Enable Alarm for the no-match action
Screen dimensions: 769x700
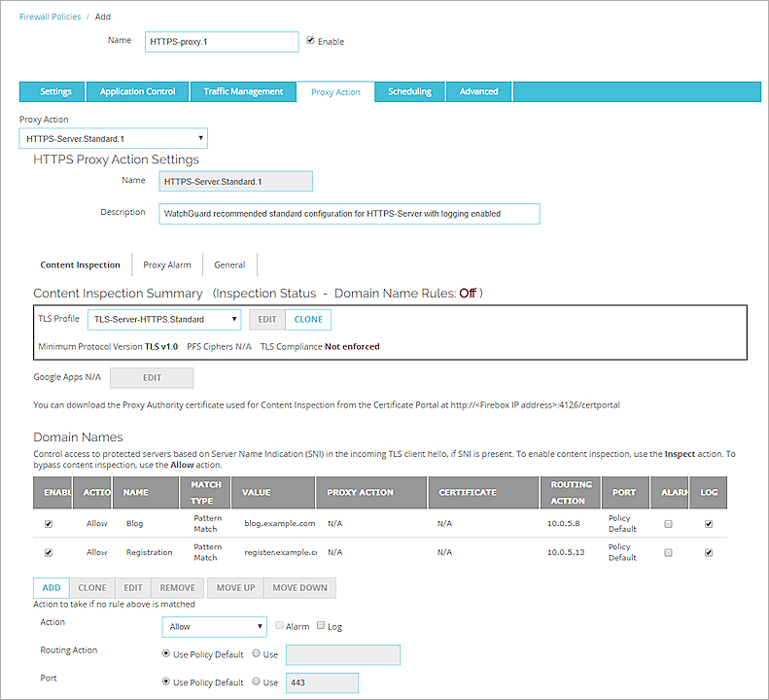[x=279, y=626]
